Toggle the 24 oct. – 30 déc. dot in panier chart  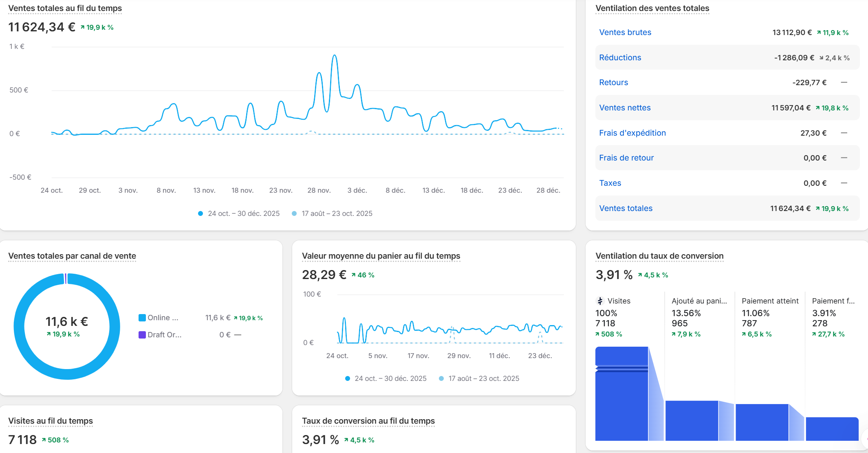[348, 378]
